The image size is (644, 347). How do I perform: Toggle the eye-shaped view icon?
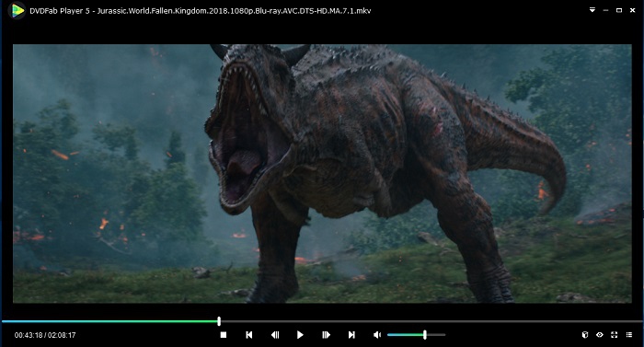[600, 335]
